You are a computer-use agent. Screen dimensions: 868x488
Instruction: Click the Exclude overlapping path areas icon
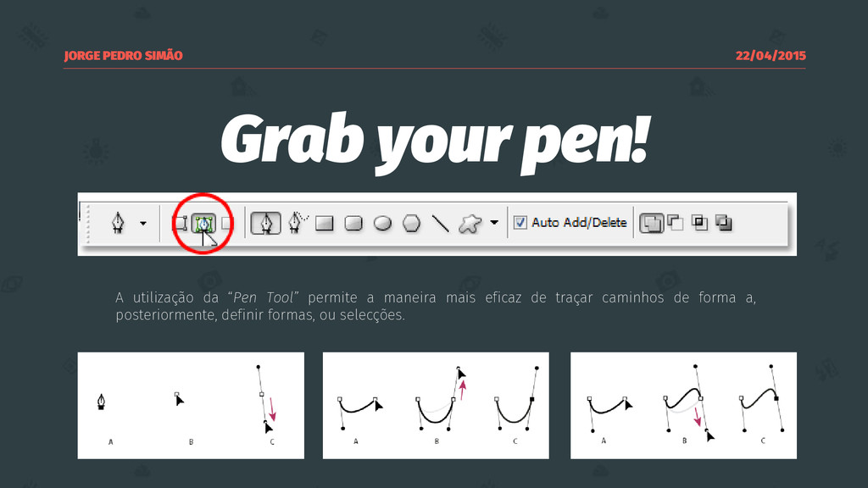click(x=724, y=223)
